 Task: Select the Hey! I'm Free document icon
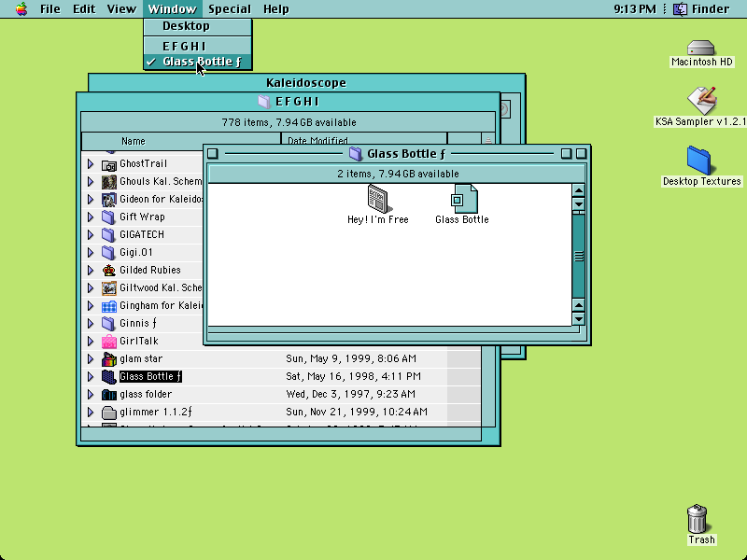click(x=378, y=199)
